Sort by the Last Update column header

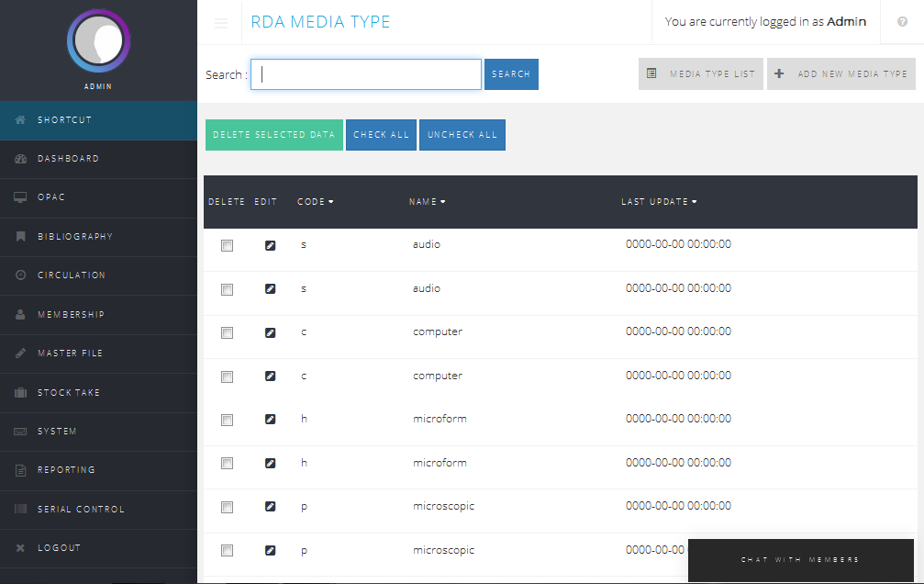click(658, 202)
